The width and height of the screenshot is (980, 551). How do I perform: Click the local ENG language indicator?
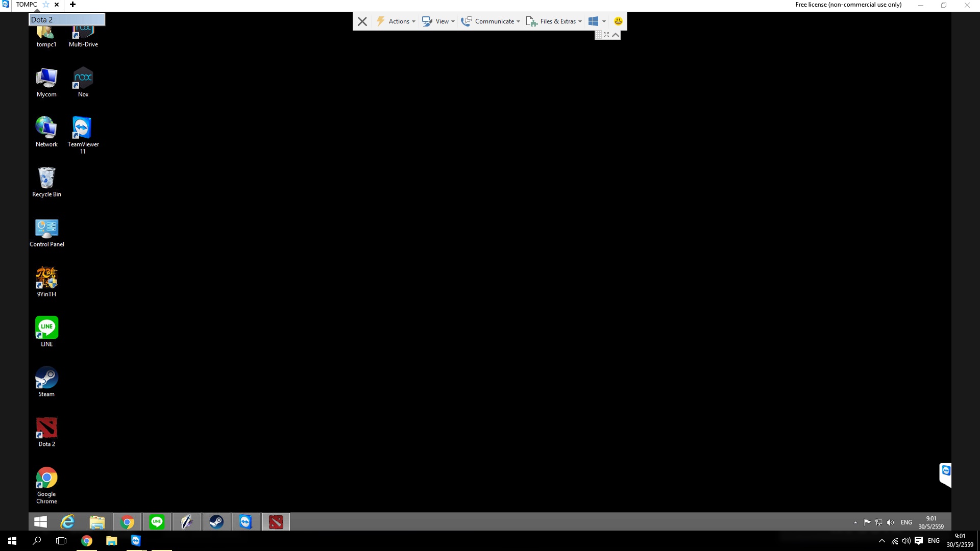click(934, 541)
